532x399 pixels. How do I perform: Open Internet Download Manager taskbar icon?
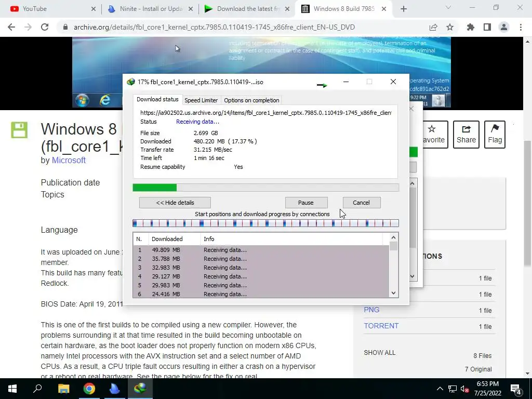pos(140,389)
